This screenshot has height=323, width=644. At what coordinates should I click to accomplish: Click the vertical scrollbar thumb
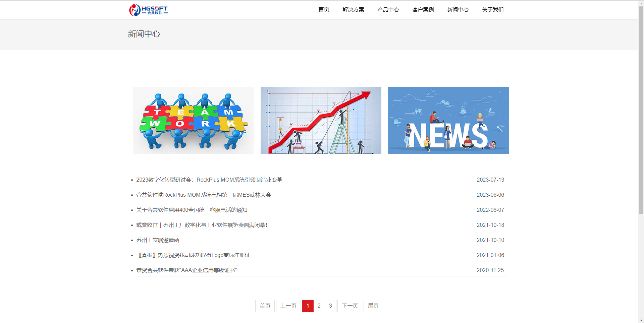641,110
